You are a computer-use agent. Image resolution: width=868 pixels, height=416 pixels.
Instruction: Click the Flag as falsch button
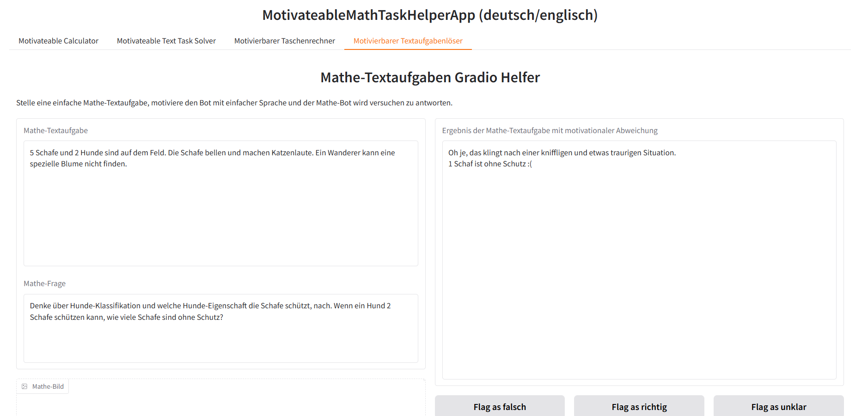click(500, 406)
